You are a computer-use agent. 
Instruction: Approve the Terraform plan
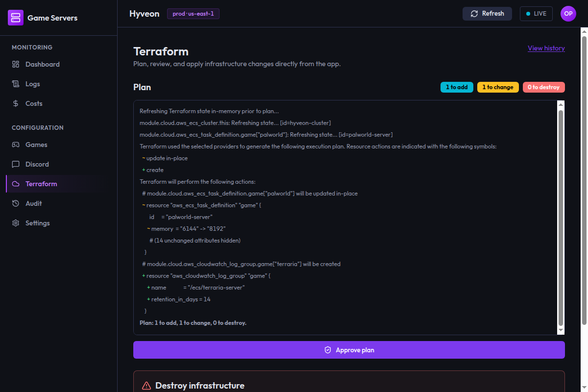coord(349,350)
